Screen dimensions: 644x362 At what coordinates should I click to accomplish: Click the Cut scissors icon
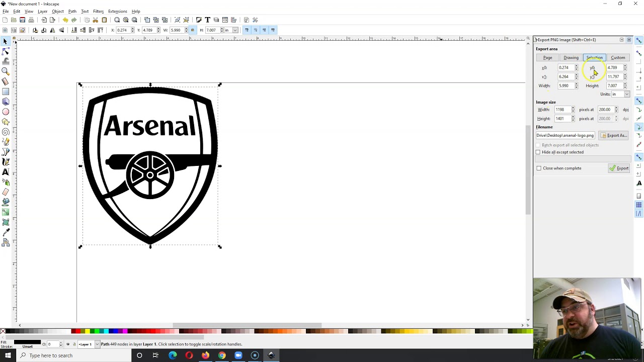95,20
